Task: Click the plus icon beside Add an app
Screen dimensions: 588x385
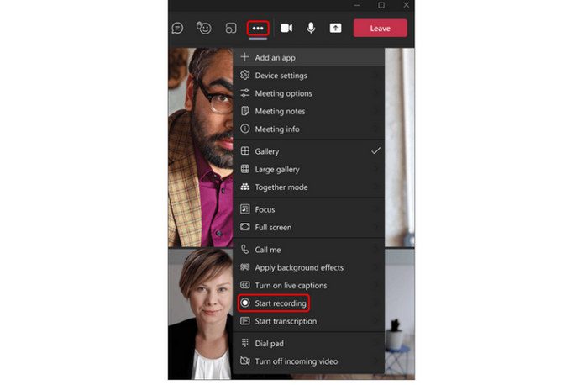Action: tap(245, 57)
